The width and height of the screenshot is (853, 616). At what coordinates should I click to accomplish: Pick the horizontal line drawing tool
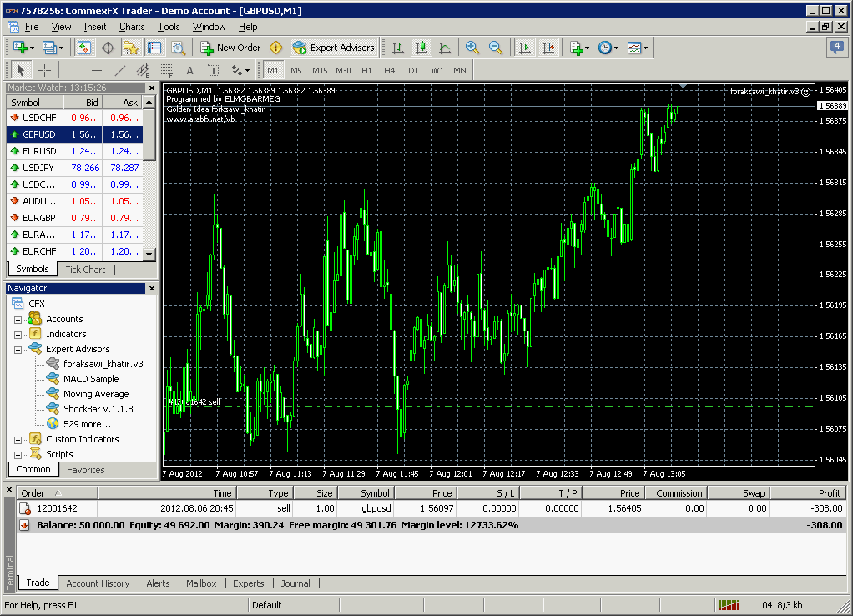(x=96, y=70)
